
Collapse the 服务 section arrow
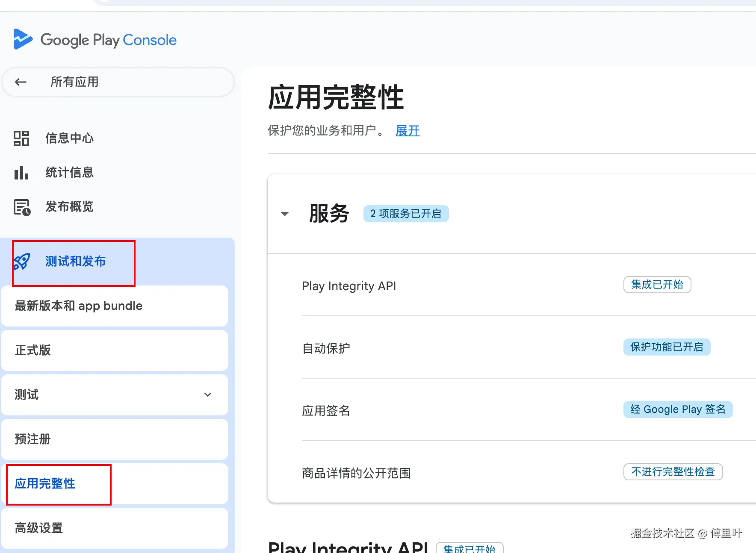(x=285, y=214)
